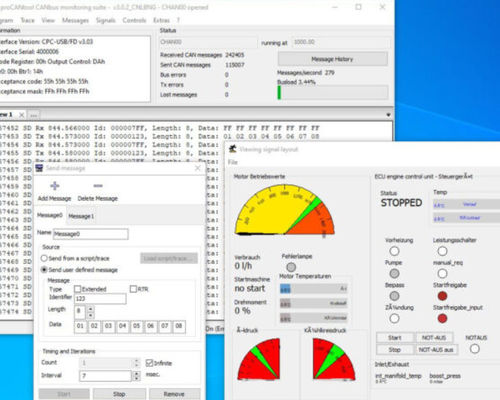Click the message Name input field
This screenshot has width=500, height=400.
pyautogui.click(x=91, y=234)
